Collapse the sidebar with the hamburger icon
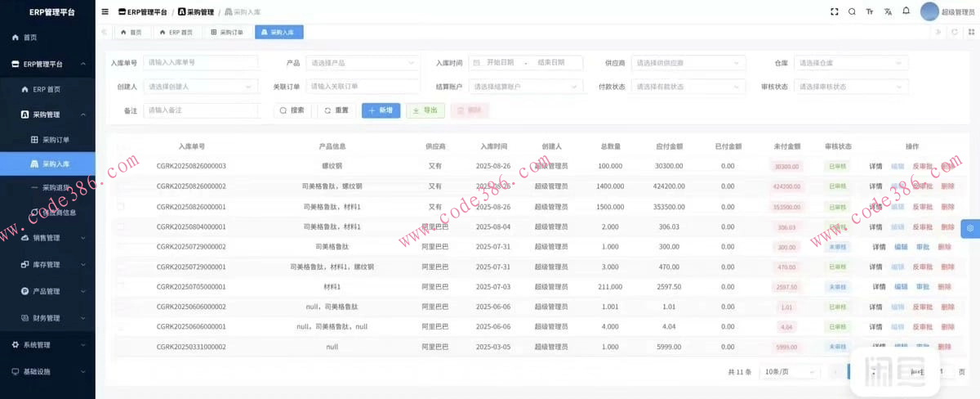 pyautogui.click(x=105, y=12)
